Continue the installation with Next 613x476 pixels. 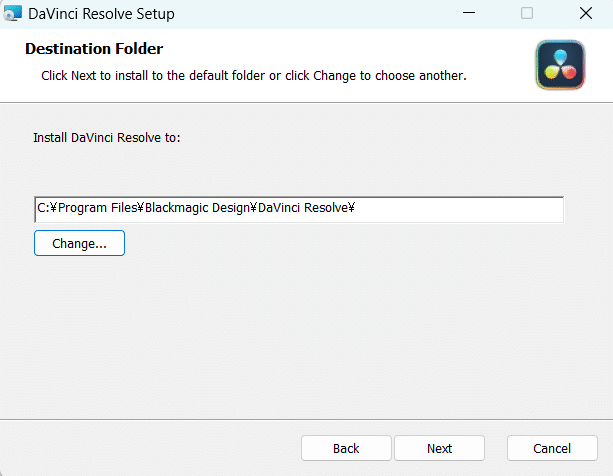(439, 448)
